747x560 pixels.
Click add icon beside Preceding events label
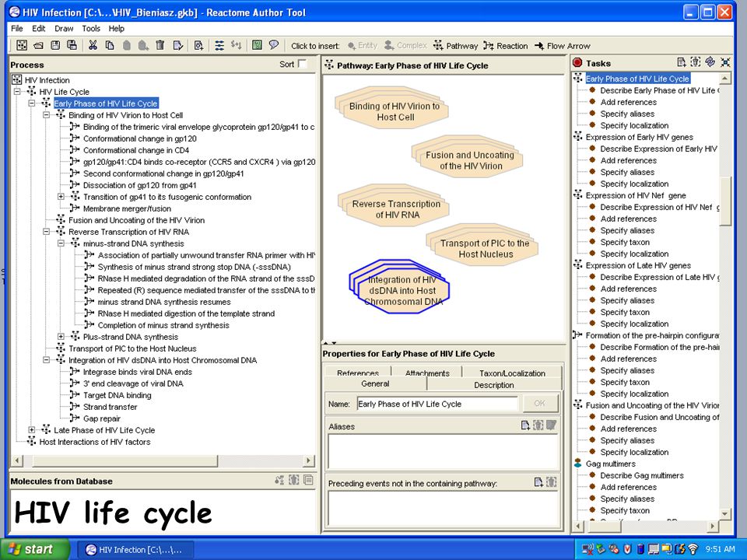(x=538, y=482)
